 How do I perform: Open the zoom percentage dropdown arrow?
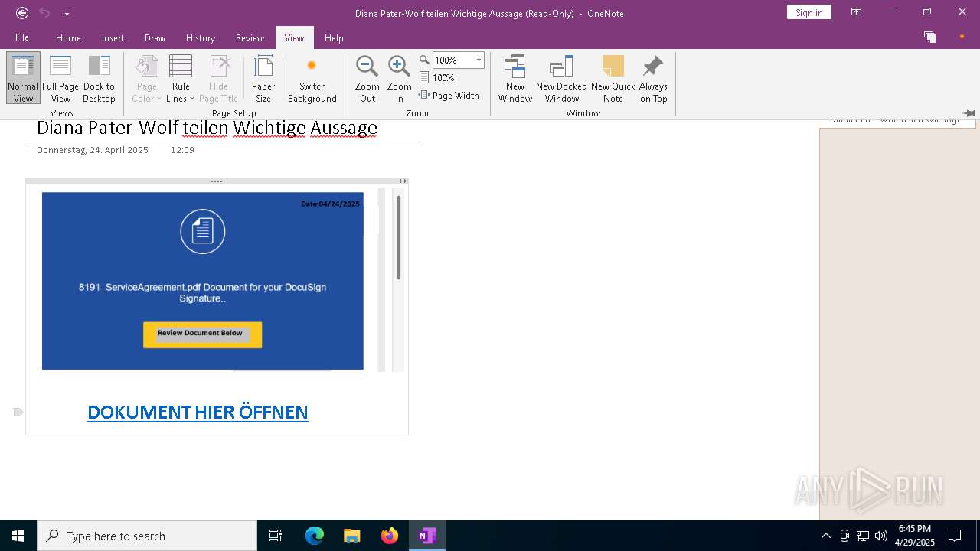click(x=479, y=60)
